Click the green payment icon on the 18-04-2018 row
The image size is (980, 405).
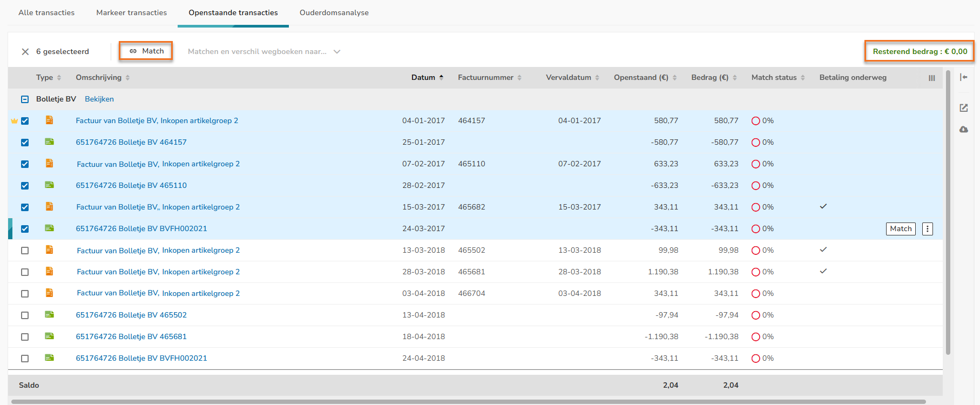[x=49, y=336]
